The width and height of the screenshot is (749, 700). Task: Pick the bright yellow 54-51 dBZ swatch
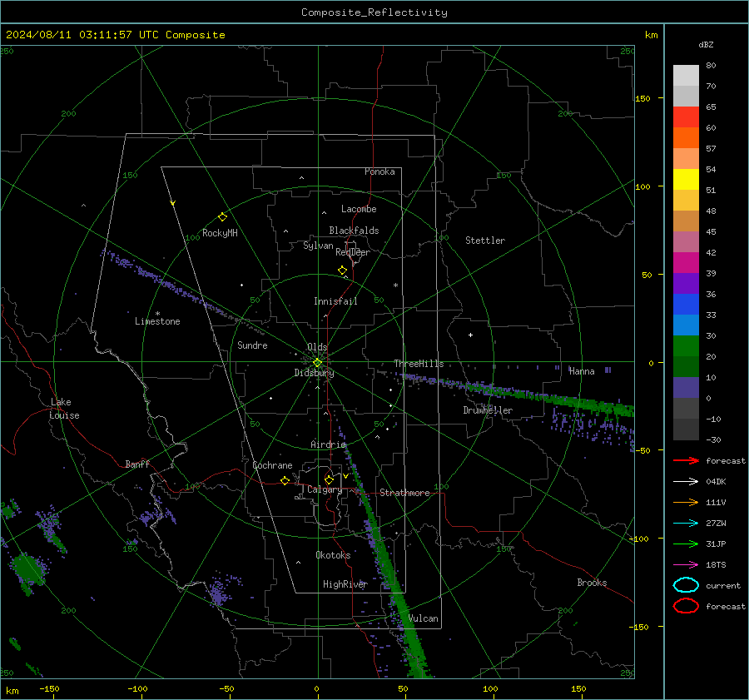click(686, 180)
